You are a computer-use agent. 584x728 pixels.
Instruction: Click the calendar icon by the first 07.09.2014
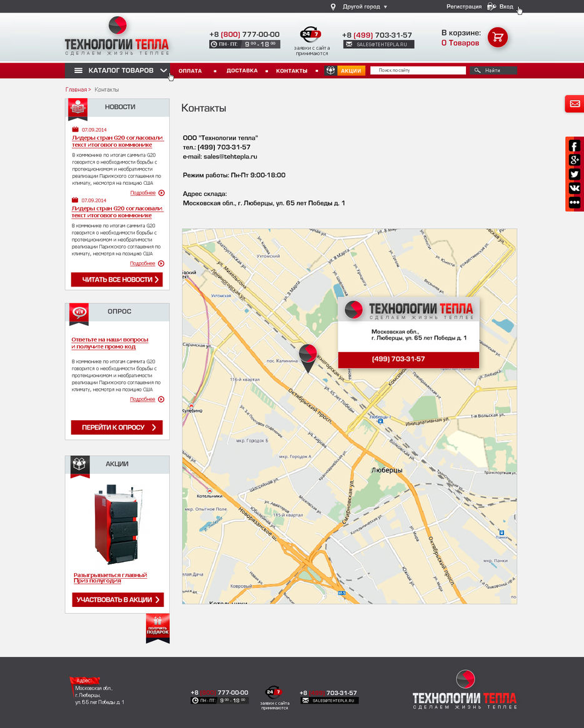pos(76,129)
